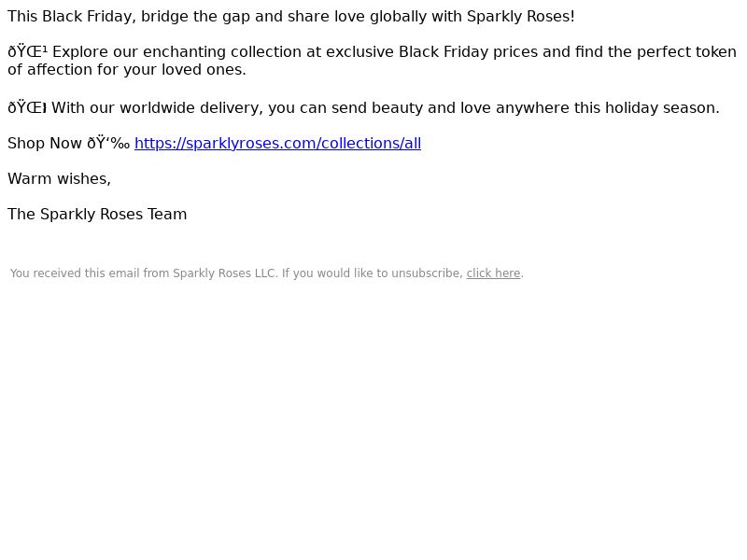Open the sparklyroses.com collections link
747x560 pixels.
pyautogui.click(x=277, y=144)
